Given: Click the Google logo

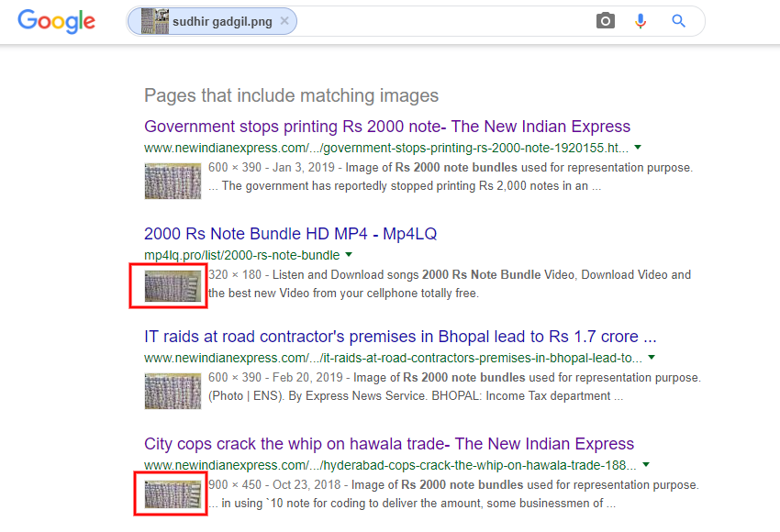Looking at the screenshot, I should 56,21.
